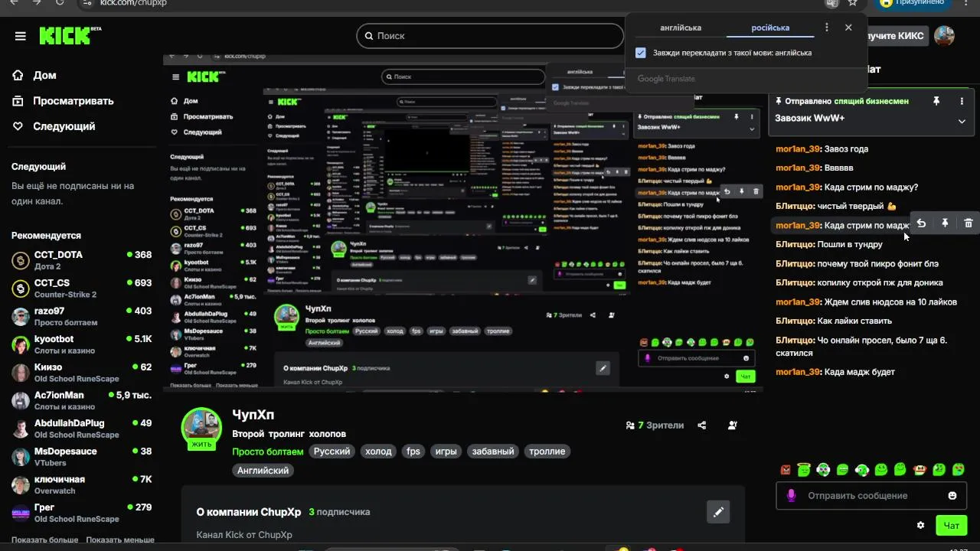
Task: Click the 3 подписчика followers text
Action: 339,512
